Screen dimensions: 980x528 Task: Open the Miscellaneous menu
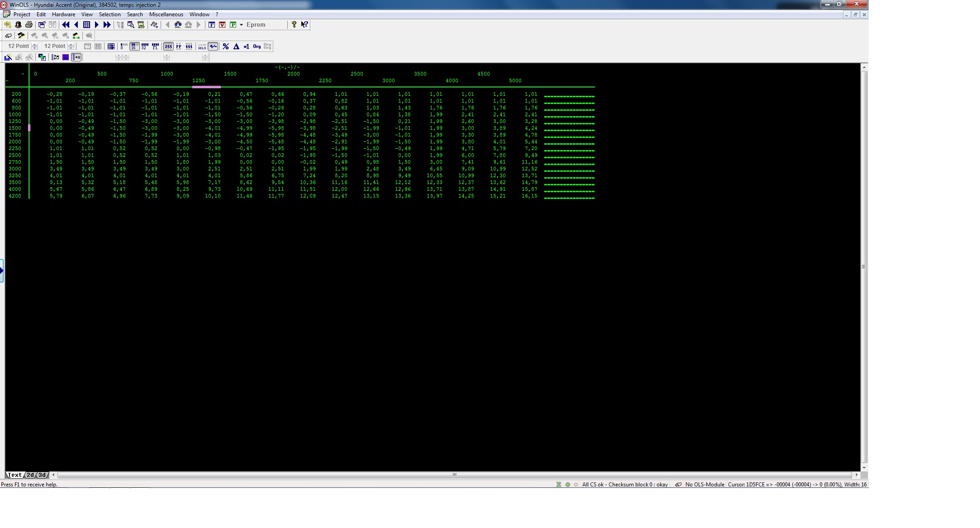pos(166,14)
